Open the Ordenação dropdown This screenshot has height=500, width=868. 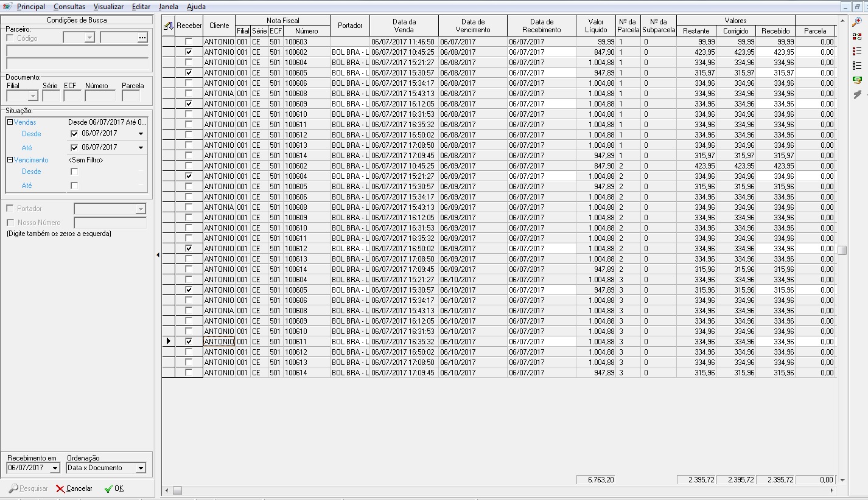point(141,468)
